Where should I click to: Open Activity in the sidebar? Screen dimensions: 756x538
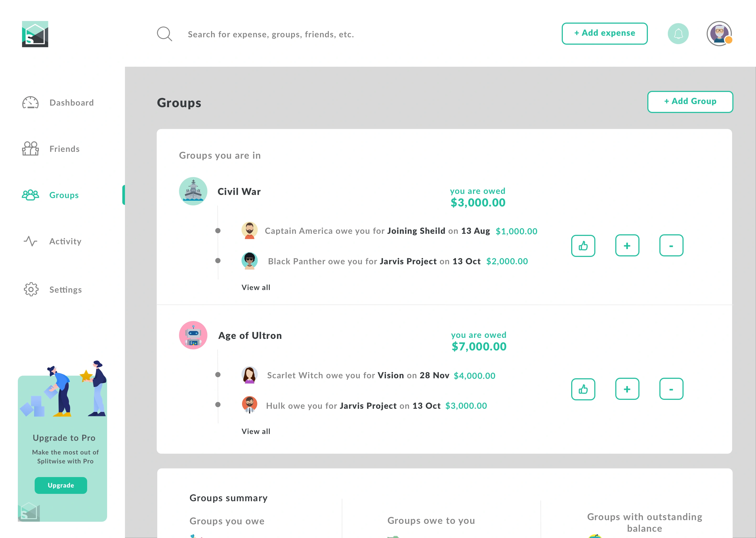(65, 241)
